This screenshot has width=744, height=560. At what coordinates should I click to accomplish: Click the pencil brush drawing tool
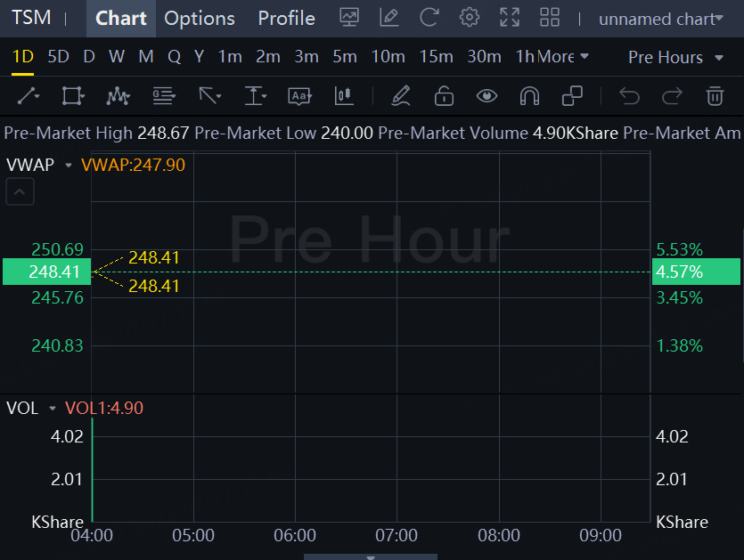pyautogui.click(x=401, y=95)
